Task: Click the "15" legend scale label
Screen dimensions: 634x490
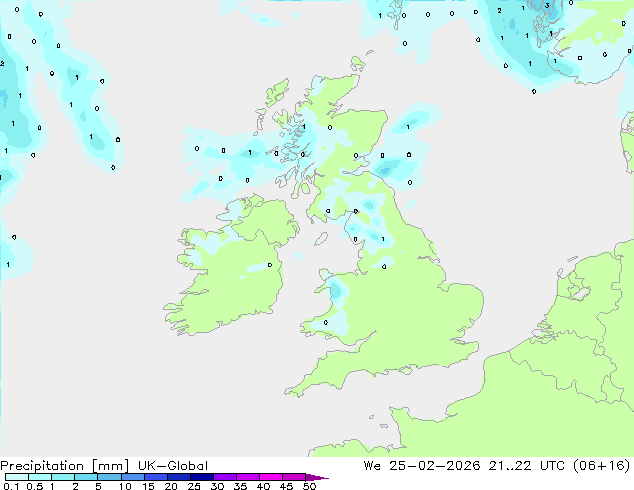Action: point(148,486)
